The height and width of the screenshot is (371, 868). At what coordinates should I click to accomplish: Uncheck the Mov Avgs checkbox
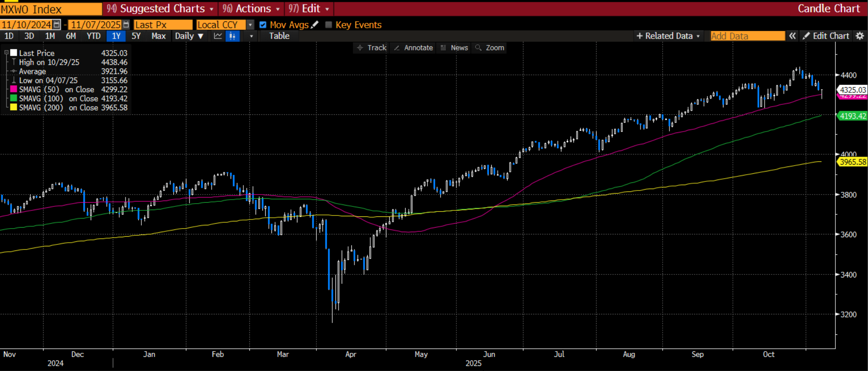coord(263,24)
